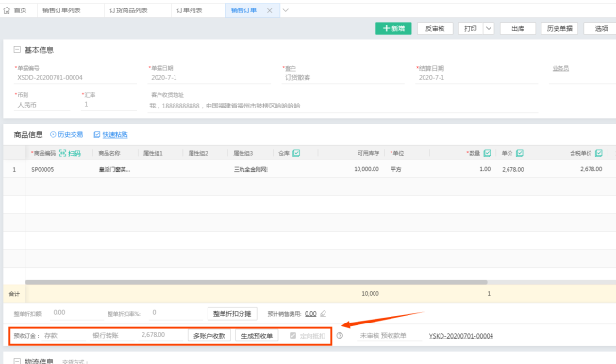616x364 pixels.
Task: Click the 扫码 scan icon
Action: click(63, 153)
